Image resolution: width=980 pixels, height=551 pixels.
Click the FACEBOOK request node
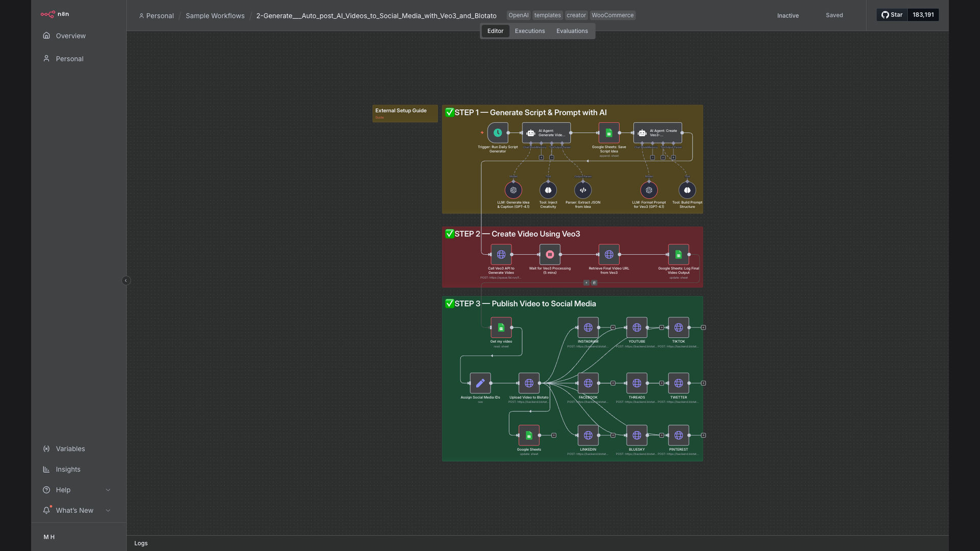click(588, 383)
